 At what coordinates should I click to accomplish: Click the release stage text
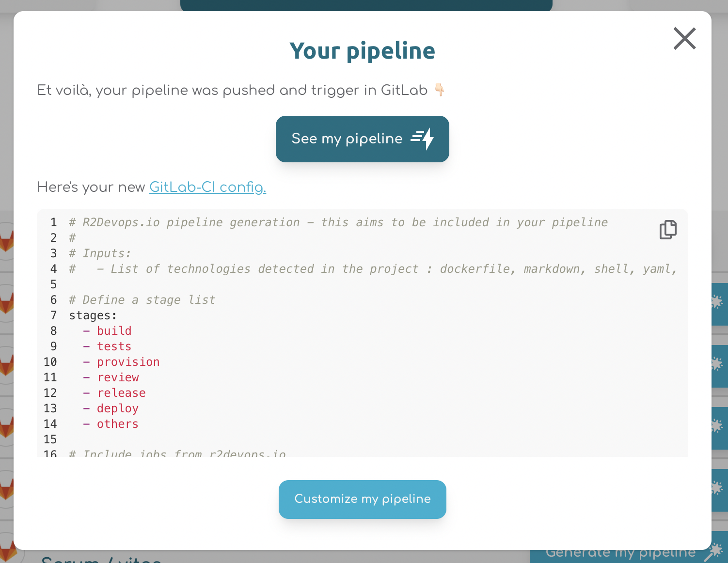coord(121,392)
